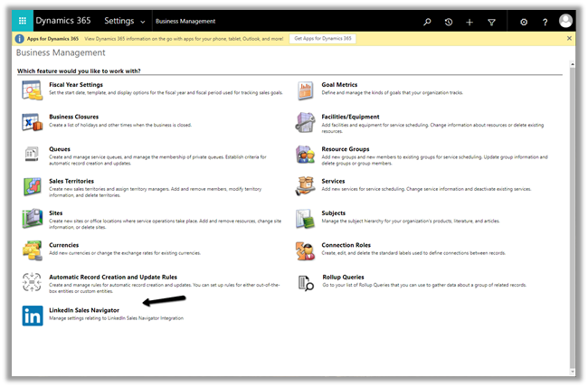Select Business Management in navigation bar

click(x=184, y=21)
